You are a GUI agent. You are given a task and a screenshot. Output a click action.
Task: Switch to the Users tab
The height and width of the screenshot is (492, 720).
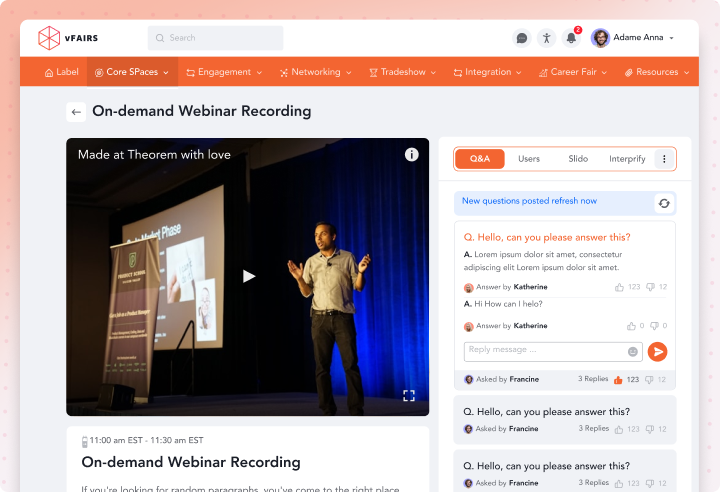coord(529,159)
